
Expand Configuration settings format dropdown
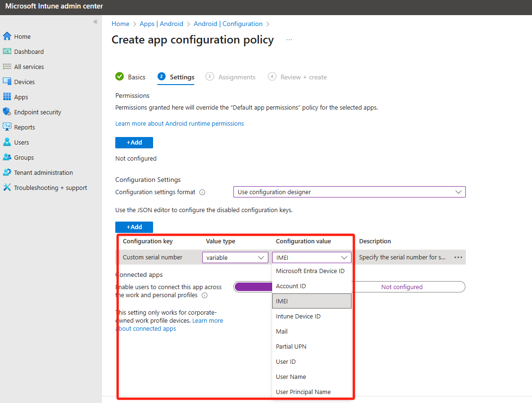[x=350, y=192]
